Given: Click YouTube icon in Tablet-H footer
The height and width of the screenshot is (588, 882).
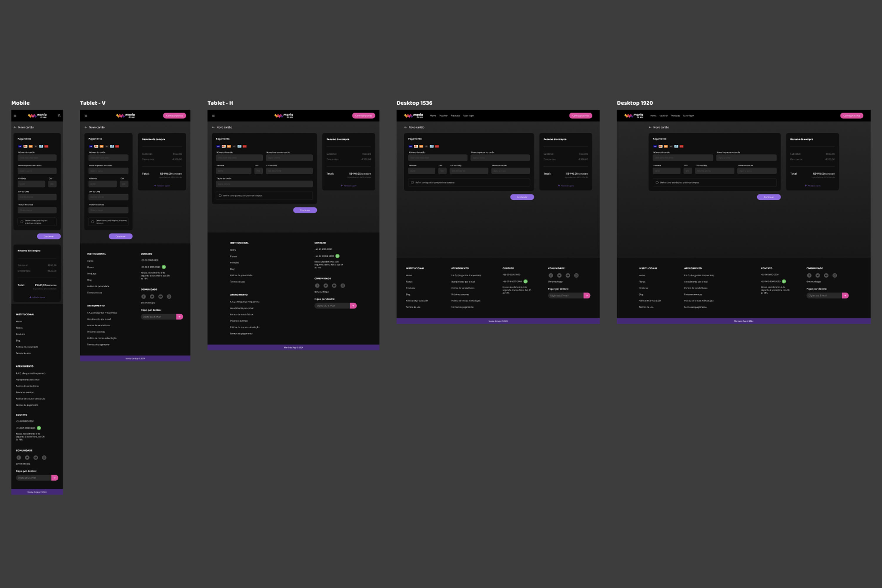Looking at the screenshot, I should point(334,285).
